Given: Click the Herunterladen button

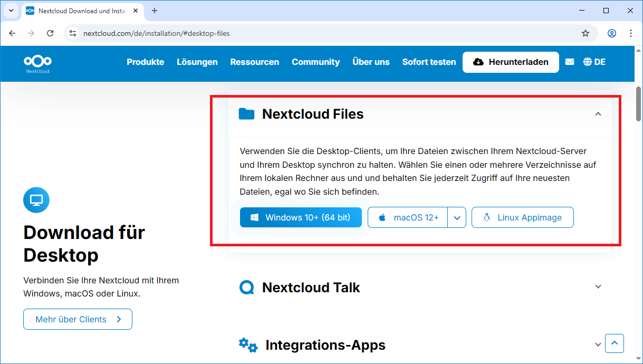Looking at the screenshot, I should (x=511, y=62).
